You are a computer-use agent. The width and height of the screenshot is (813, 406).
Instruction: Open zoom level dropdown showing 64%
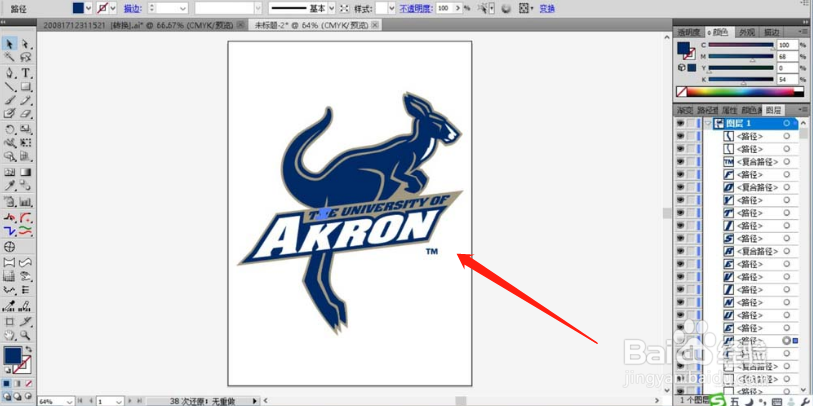(x=70, y=401)
